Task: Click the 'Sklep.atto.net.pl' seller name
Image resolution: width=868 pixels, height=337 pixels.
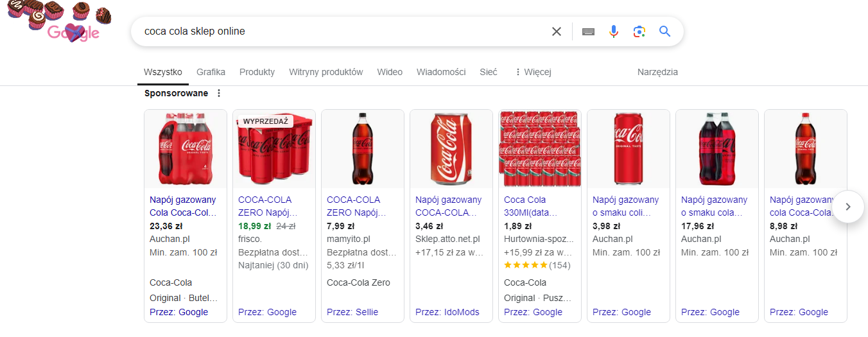Action: pyautogui.click(x=447, y=239)
